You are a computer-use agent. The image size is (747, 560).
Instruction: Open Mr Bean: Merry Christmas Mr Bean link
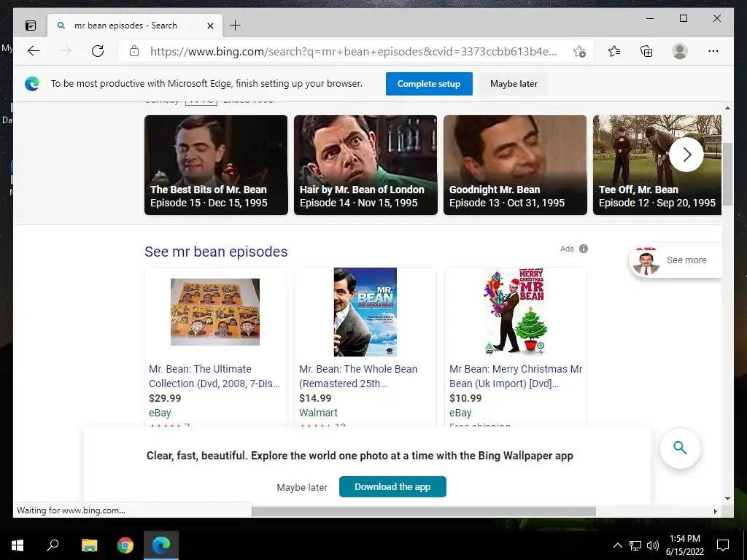pyautogui.click(x=516, y=376)
